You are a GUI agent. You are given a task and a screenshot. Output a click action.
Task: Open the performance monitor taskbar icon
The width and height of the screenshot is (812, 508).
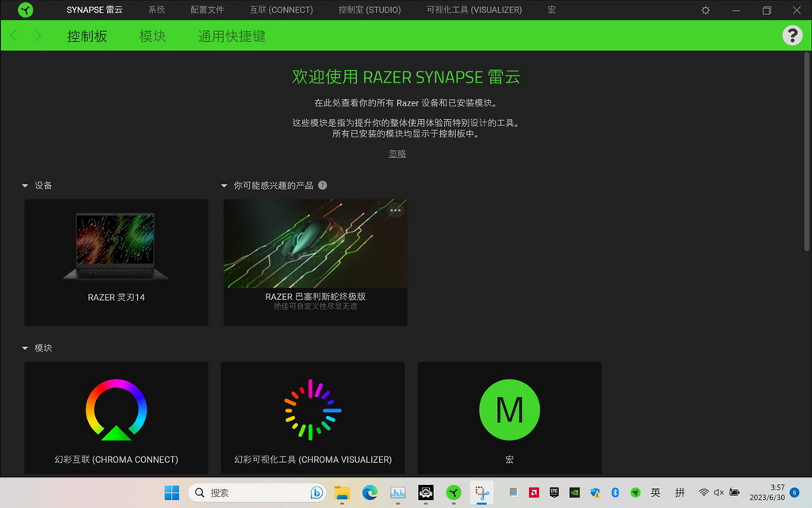[x=398, y=492]
